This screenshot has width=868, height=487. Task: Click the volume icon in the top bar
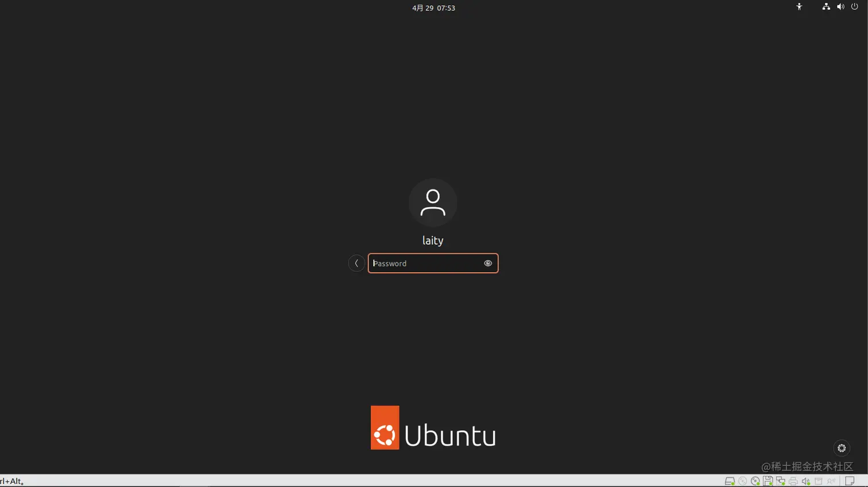840,7
